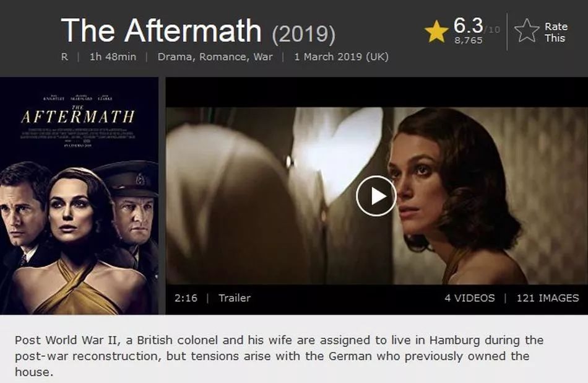588x383 pixels.
Task: Click the 2:16 trailer duration
Action: click(186, 298)
